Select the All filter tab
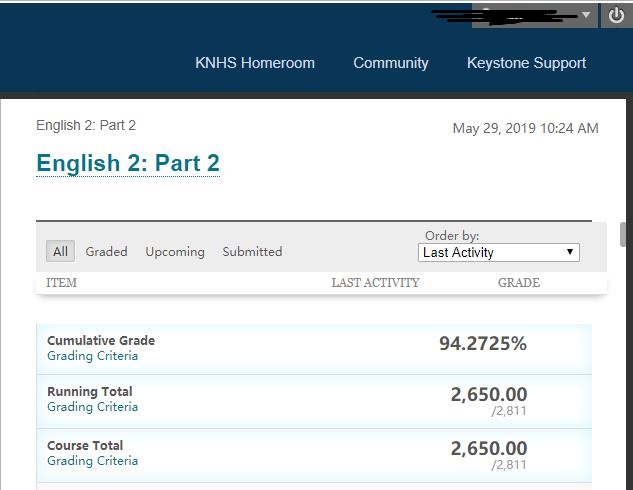Image resolution: width=633 pixels, height=490 pixels. (61, 252)
